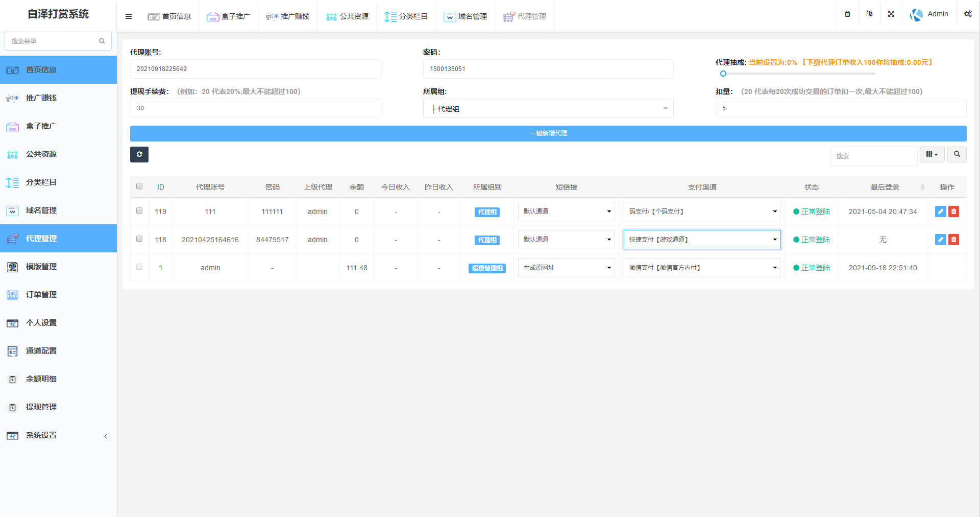Check the select-all checkbox in table header
Image resolution: width=980 pixels, height=517 pixels.
(x=139, y=186)
